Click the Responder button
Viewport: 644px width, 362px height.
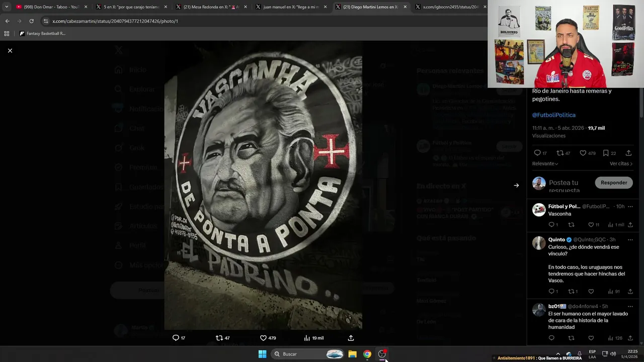(x=614, y=183)
